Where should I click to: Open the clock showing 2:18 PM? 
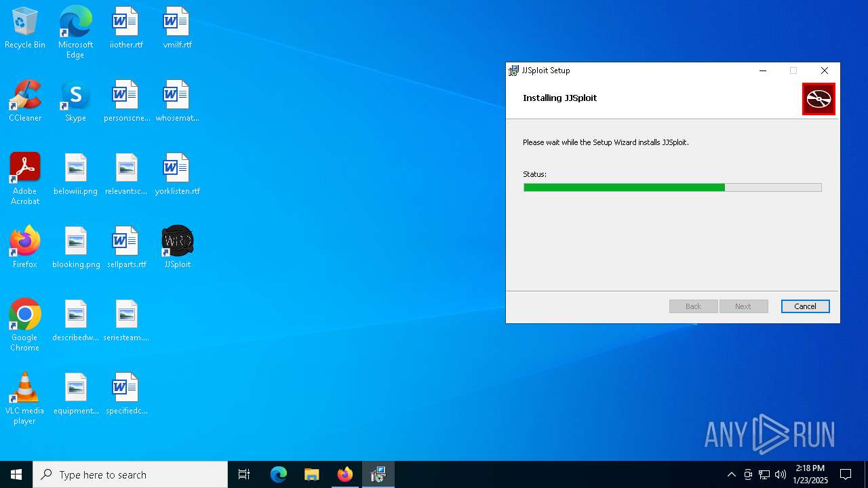[x=810, y=474]
